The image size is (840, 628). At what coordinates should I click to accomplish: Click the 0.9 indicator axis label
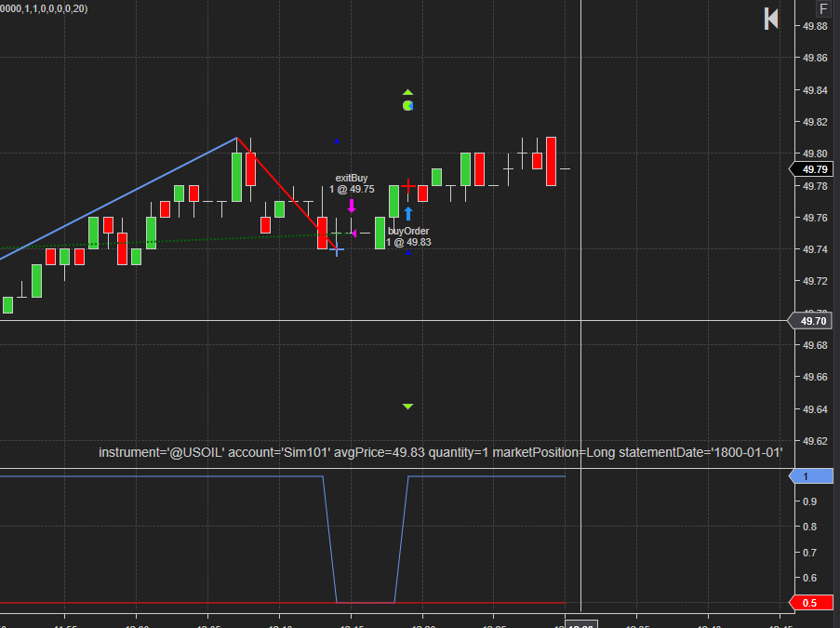point(809,501)
